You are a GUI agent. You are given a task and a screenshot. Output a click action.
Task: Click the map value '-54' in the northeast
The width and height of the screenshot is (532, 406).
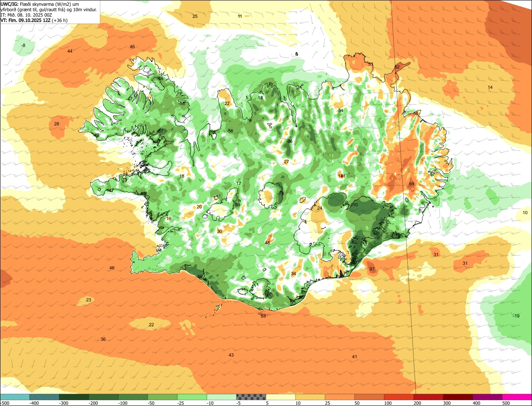coord(340,110)
